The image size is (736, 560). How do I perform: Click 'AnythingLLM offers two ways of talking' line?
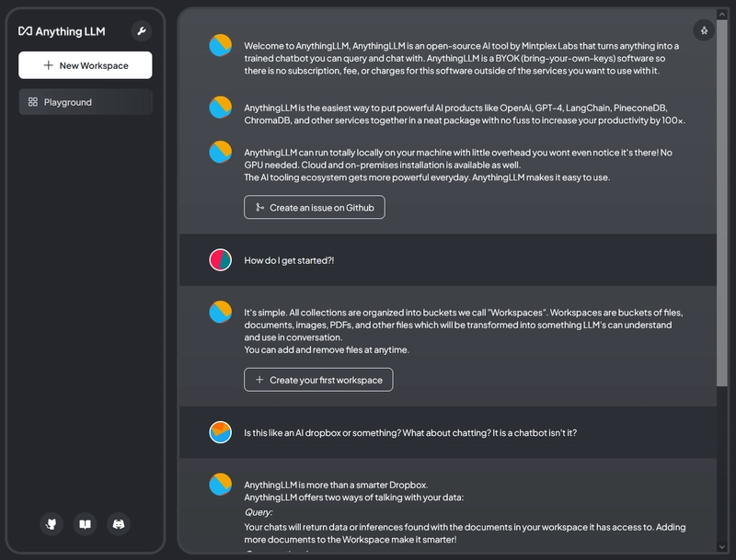354,497
